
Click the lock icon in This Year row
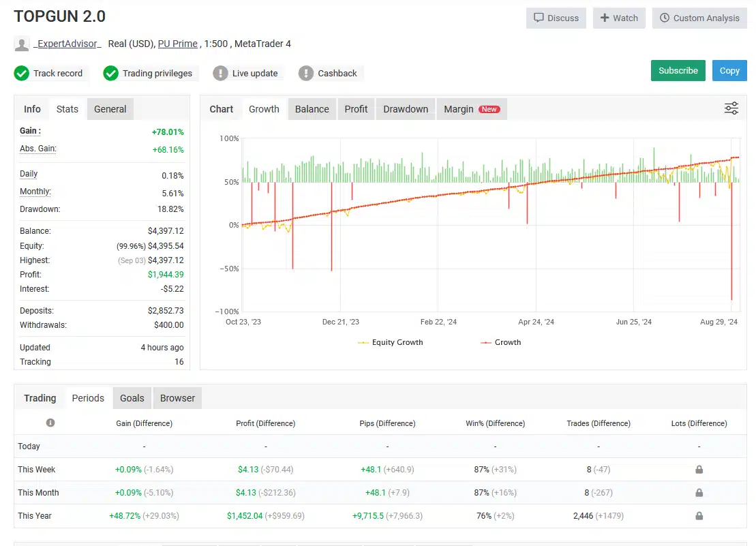click(699, 515)
